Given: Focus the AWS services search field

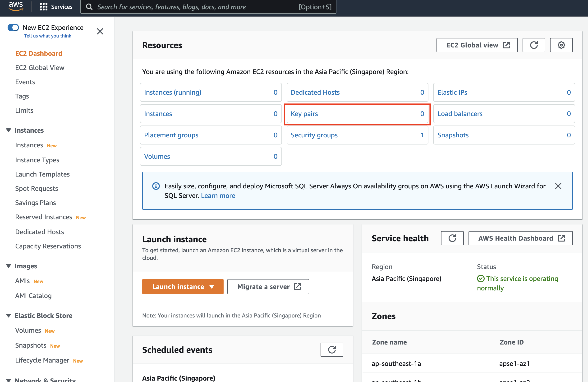Looking at the screenshot, I should click(208, 7).
